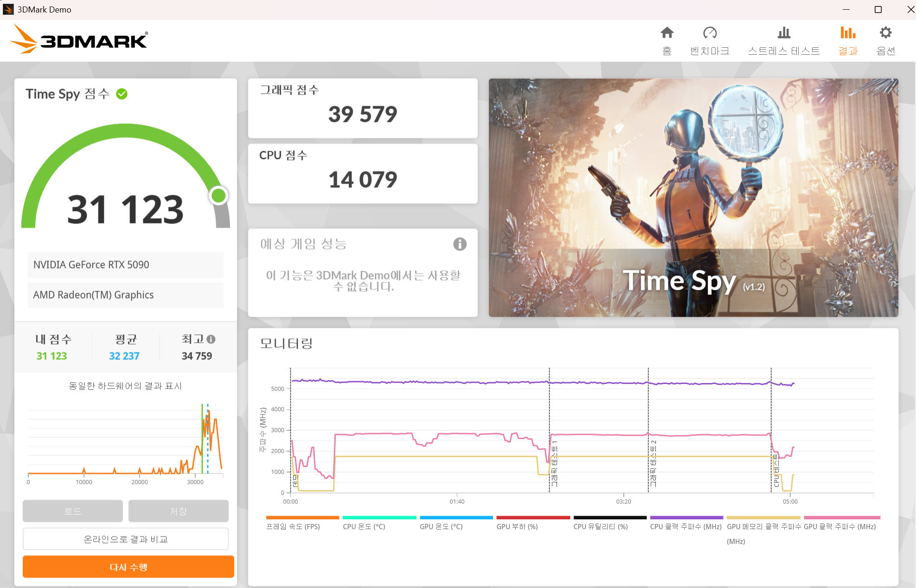The image size is (916, 588).
Task: Click the info icon next to 최고 score
Action: tap(211, 339)
